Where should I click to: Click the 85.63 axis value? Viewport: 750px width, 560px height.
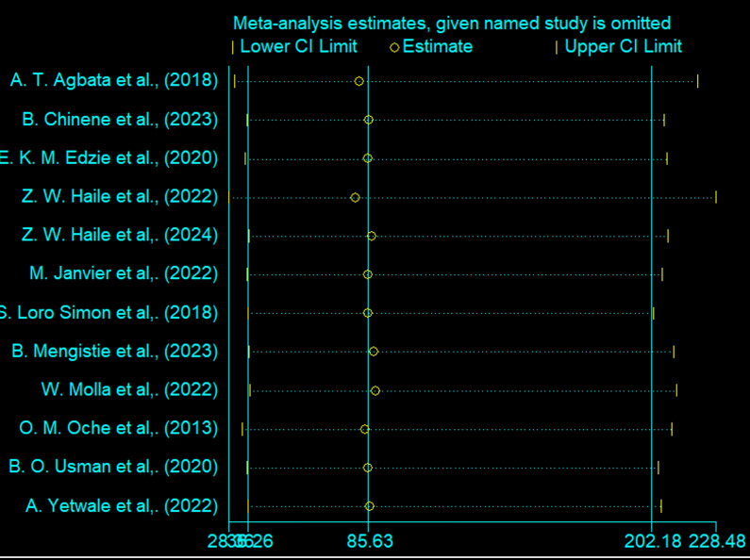370,542
